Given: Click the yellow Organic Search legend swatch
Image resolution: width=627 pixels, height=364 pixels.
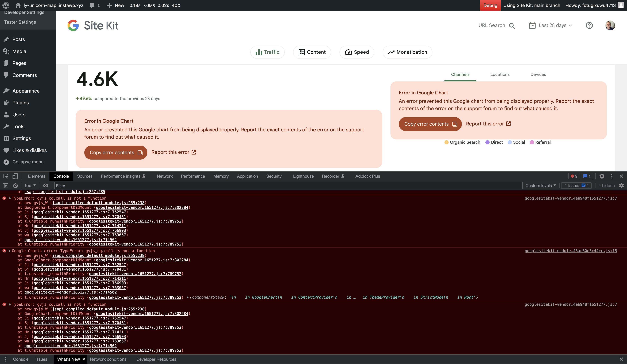Looking at the screenshot, I should click(446, 142).
